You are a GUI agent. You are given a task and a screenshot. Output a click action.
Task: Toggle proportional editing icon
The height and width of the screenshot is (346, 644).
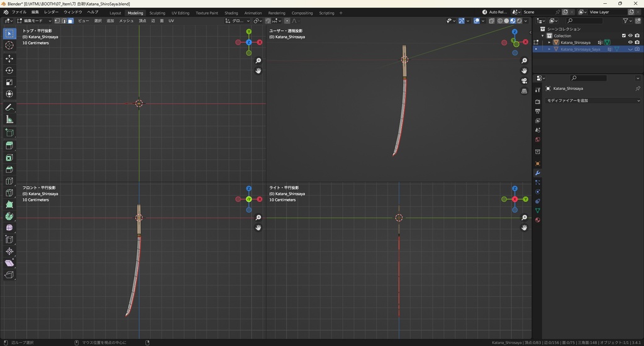point(287,21)
